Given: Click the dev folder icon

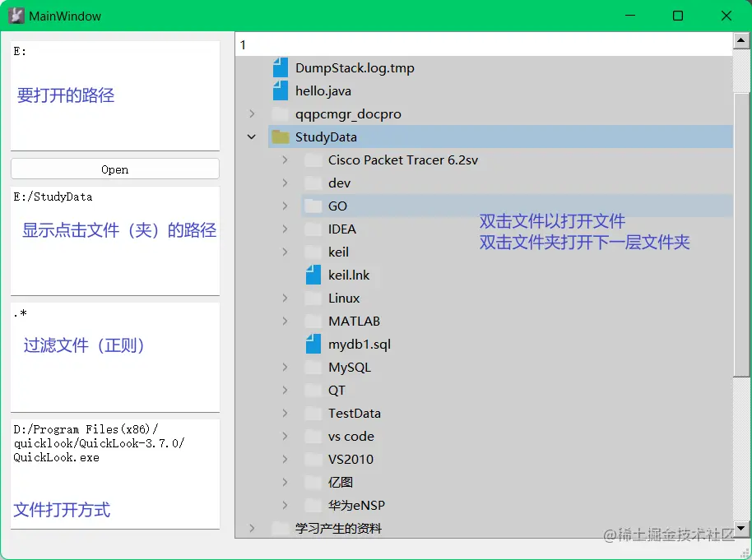Looking at the screenshot, I should [313, 183].
